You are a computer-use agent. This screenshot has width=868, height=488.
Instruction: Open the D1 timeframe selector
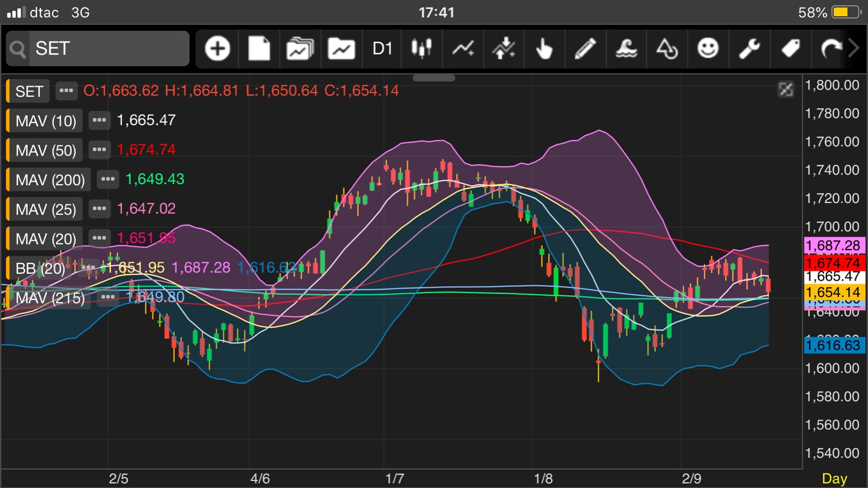382,49
